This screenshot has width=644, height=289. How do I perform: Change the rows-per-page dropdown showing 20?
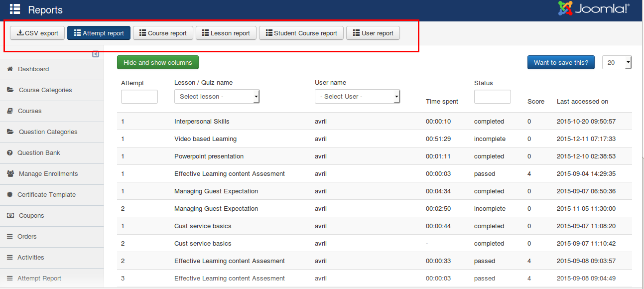tap(617, 62)
